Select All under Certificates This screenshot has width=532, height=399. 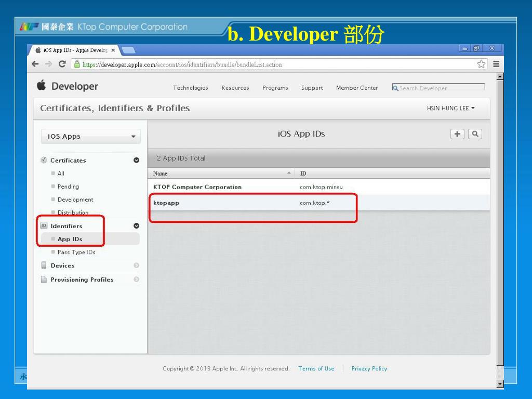coord(61,174)
